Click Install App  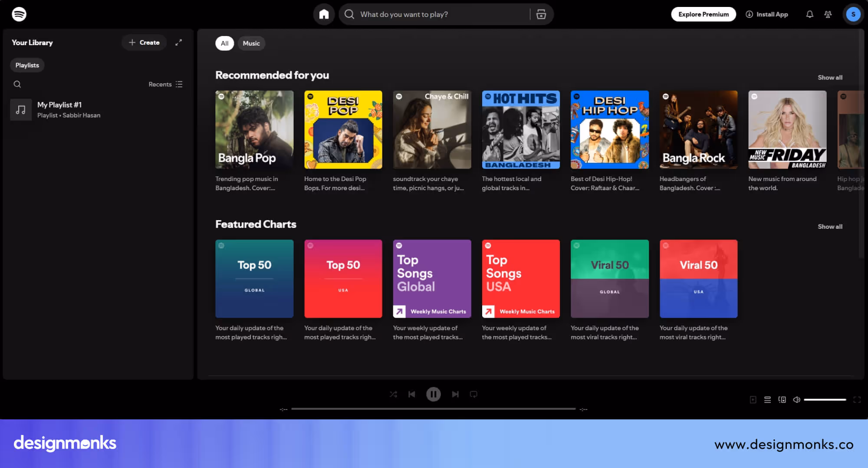[x=767, y=14]
